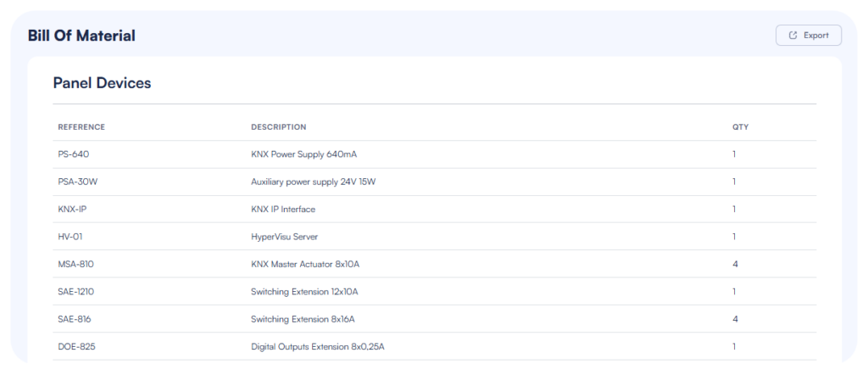The image size is (868, 375).
Task: Select the DOE-825 reference
Action: point(75,346)
